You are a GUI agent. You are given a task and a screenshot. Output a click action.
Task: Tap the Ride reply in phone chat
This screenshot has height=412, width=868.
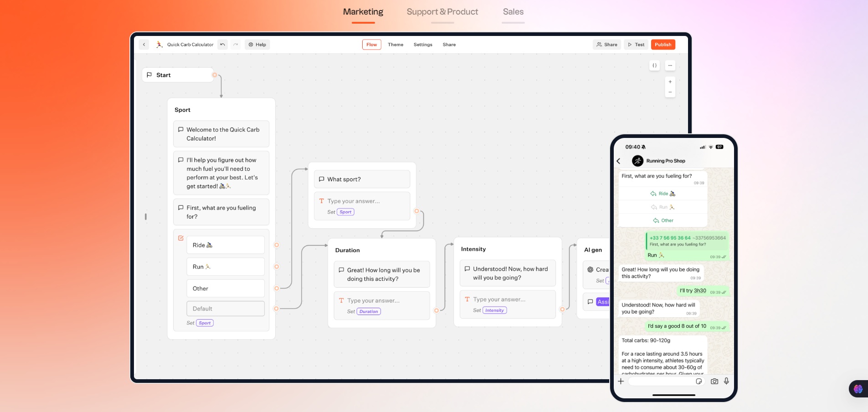click(x=663, y=194)
